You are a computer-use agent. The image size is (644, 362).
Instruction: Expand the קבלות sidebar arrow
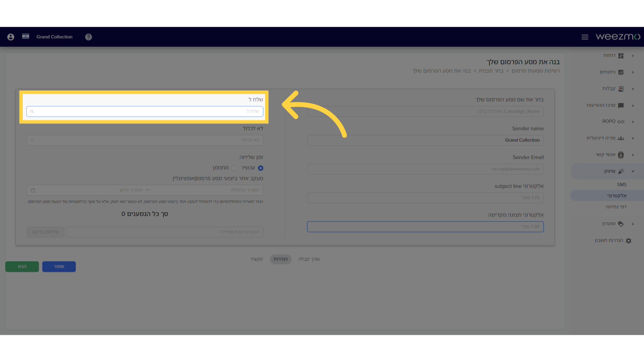pyautogui.click(x=633, y=89)
